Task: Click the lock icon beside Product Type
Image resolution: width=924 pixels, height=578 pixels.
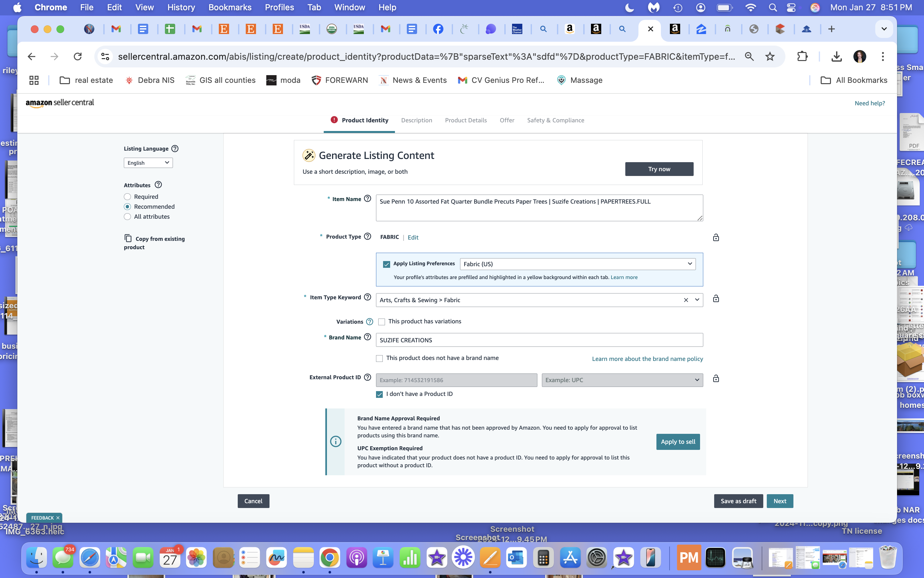Action: [716, 237]
